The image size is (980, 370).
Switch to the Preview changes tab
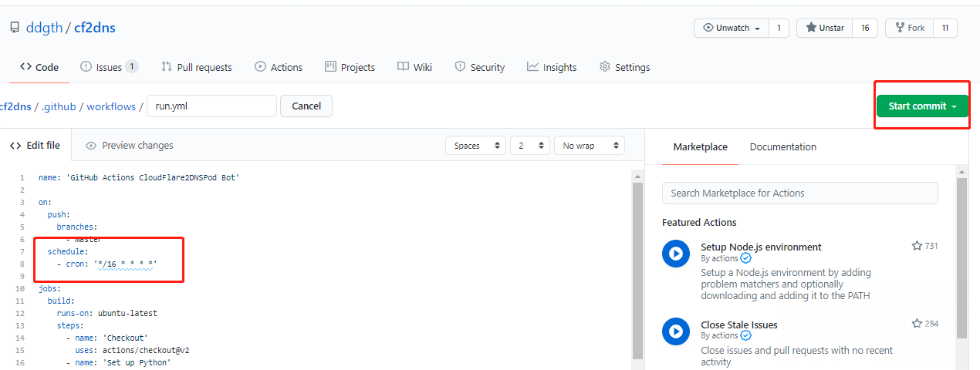[x=130, y=146]
